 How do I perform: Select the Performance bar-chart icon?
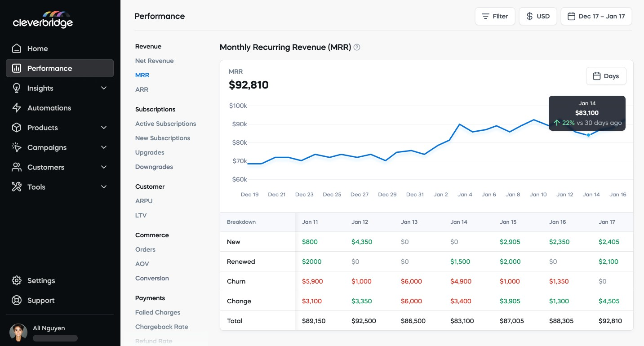pos(16,68)
